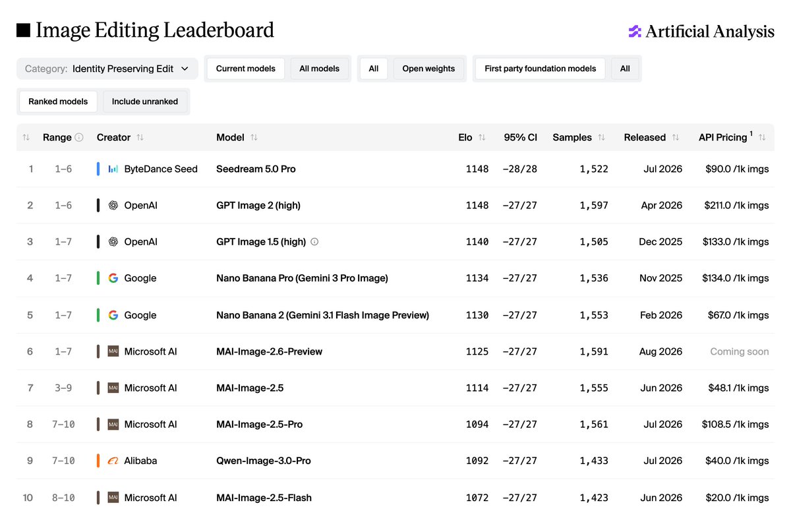791x532 pixels.
Task: Click info icon beside GPT Image 1.5 (high)
Action: pos(314,242)
